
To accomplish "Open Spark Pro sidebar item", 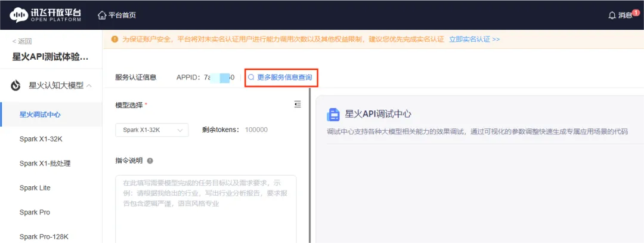I will tap(35, 212).
